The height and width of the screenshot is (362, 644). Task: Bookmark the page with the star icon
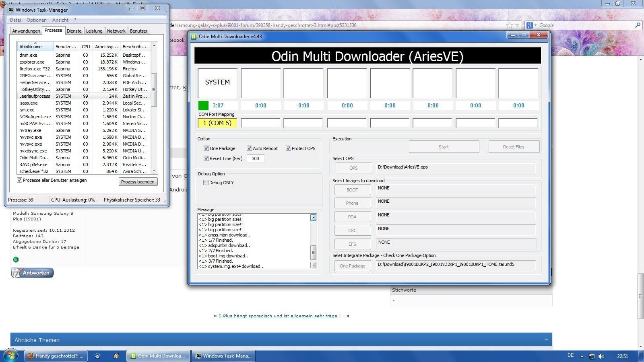510,25
